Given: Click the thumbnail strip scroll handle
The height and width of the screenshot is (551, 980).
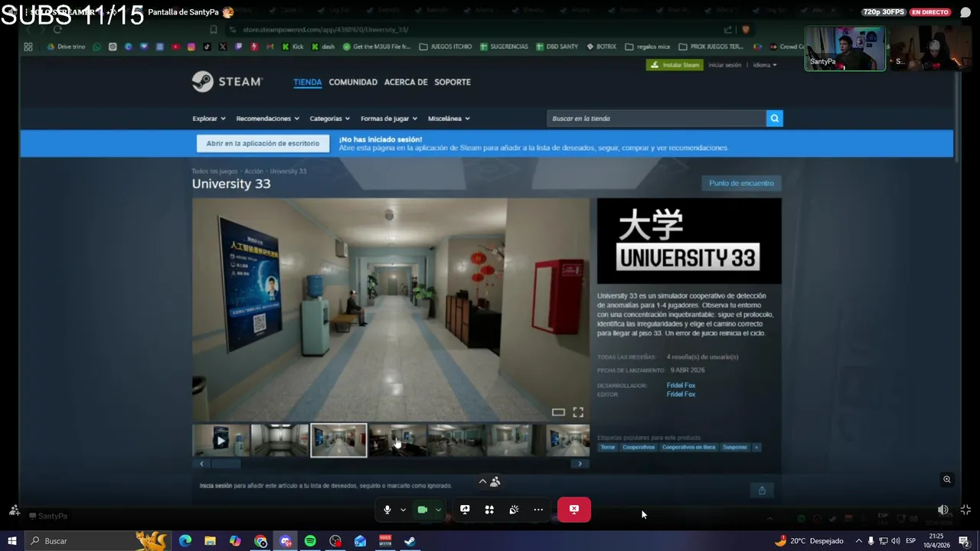Looking at the screenshot, I should (x=227, y=464).
